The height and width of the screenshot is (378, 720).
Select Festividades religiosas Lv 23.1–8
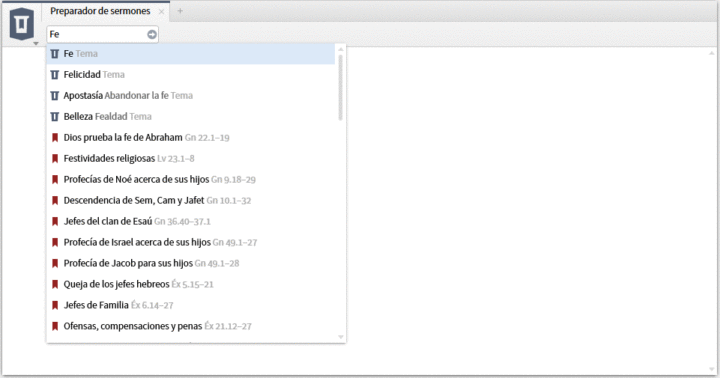point(191,158)
